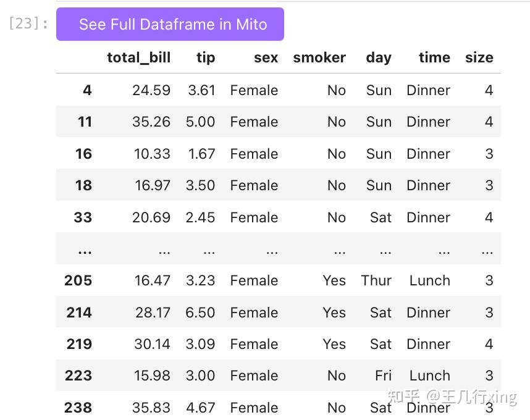Click row index 33

83,217
